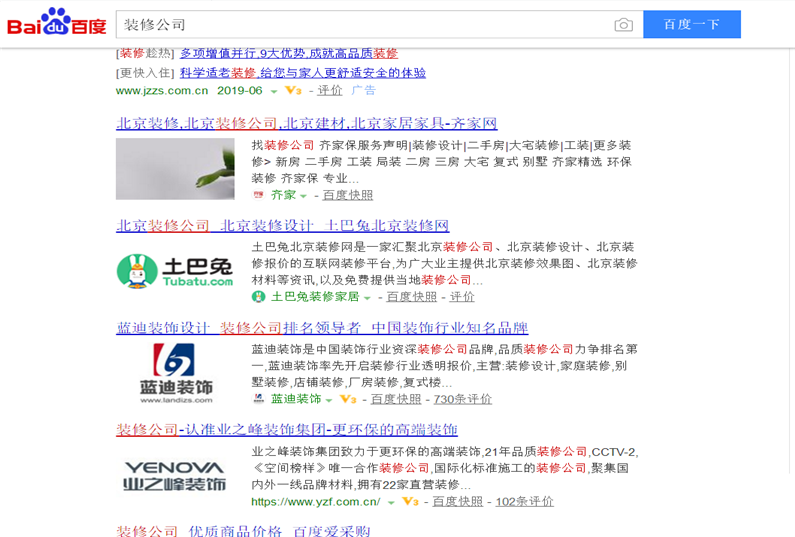The image size is (795, 537).
Task: Click V3 badge beside 蓝迪装饰
Action: pos(348,399)
